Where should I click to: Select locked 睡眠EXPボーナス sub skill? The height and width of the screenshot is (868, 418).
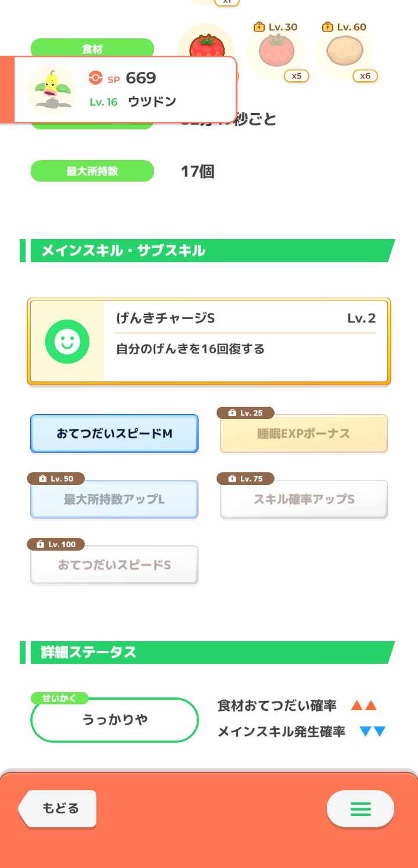tap(304, 433)
